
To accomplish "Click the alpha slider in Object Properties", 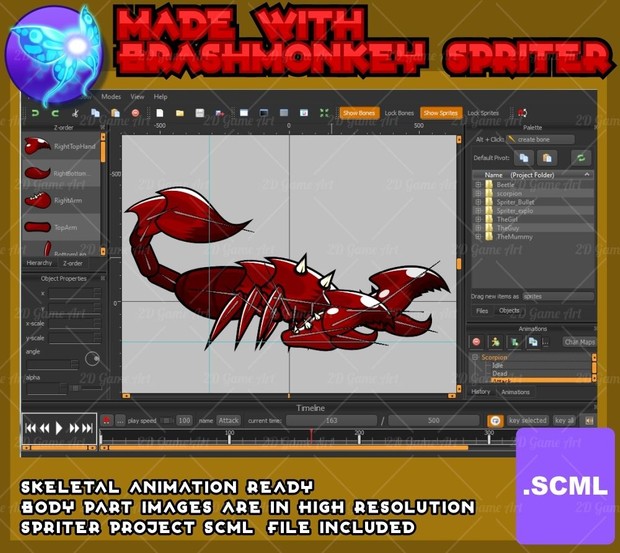I will (86, 388).
